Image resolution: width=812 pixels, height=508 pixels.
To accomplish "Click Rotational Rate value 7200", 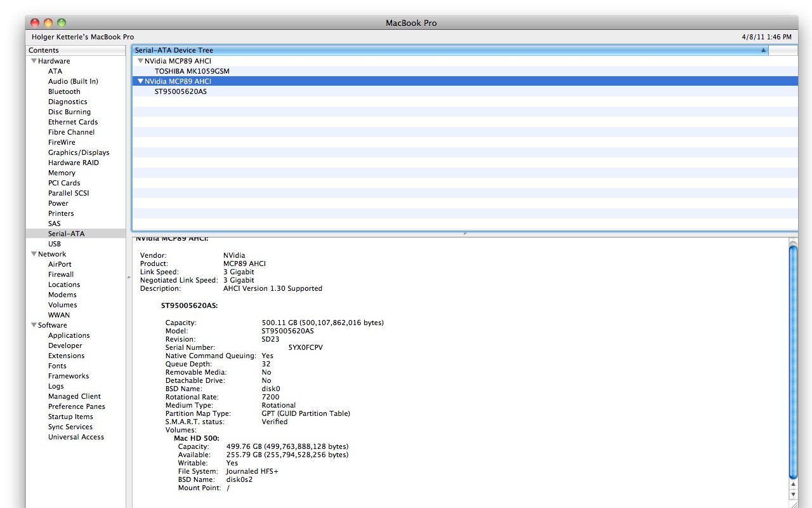I will 270,397.
